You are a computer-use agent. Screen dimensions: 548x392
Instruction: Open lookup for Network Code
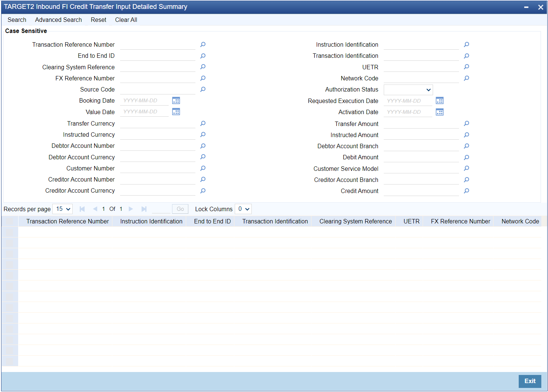click(x=466, y=78)
